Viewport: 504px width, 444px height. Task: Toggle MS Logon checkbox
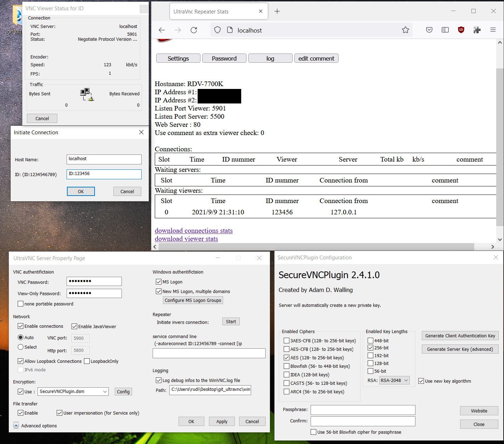[159, 282]
